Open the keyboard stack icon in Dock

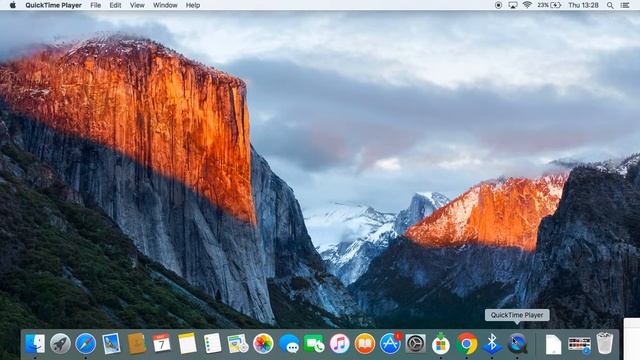(x=579, y=344)
